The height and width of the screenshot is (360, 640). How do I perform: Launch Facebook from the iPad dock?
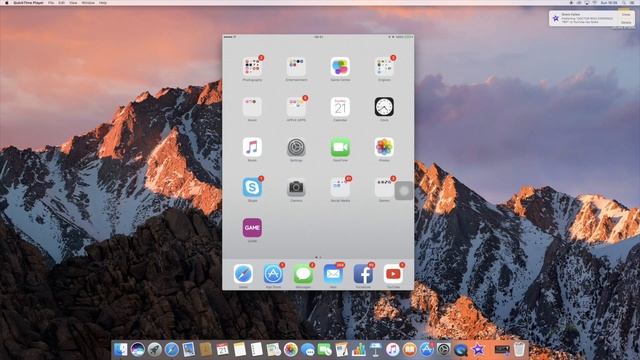tap(363, 274)
